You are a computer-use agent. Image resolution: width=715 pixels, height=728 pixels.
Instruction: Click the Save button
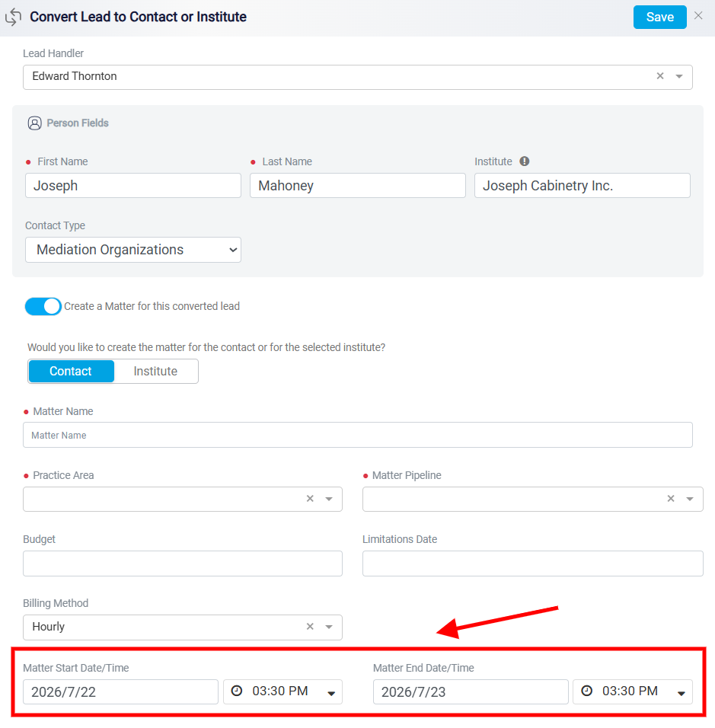tap(659, 18)
